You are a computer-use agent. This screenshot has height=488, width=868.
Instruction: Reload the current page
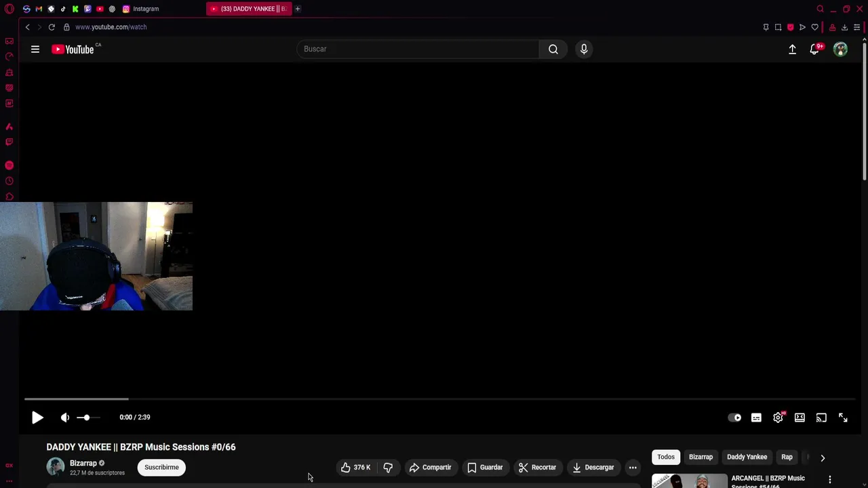point(52,27)
